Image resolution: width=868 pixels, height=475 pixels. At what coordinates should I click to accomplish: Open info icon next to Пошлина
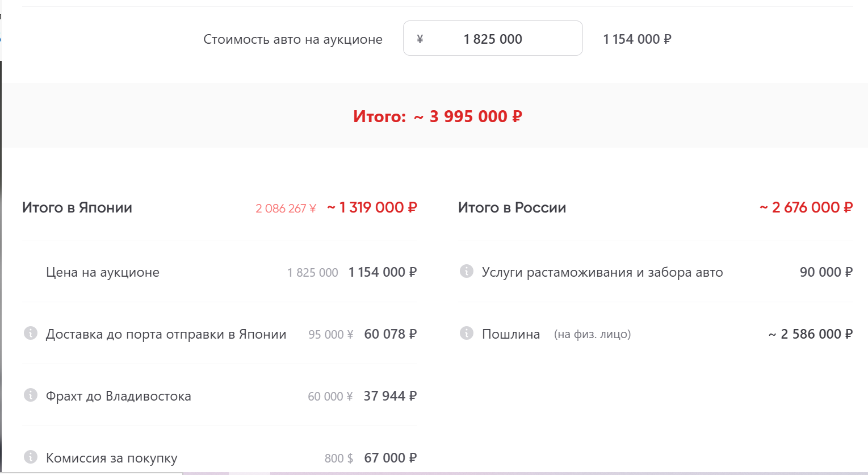tap(467, 333)
